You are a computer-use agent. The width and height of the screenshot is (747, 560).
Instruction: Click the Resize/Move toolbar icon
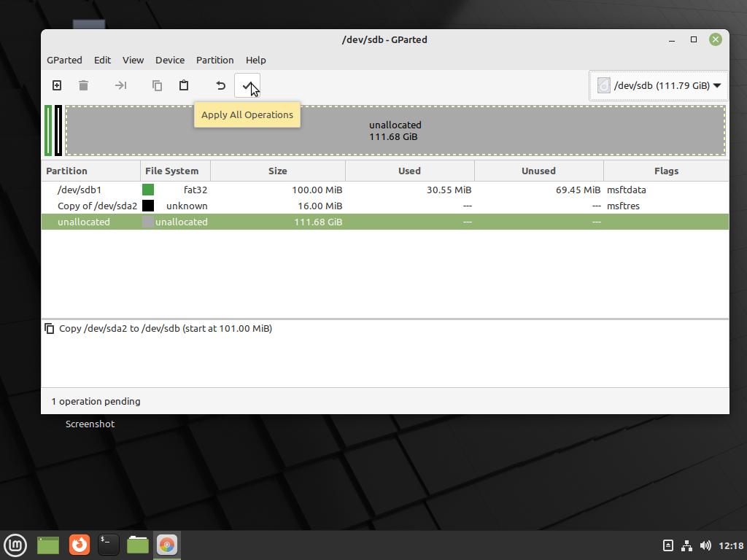(120, 85)
